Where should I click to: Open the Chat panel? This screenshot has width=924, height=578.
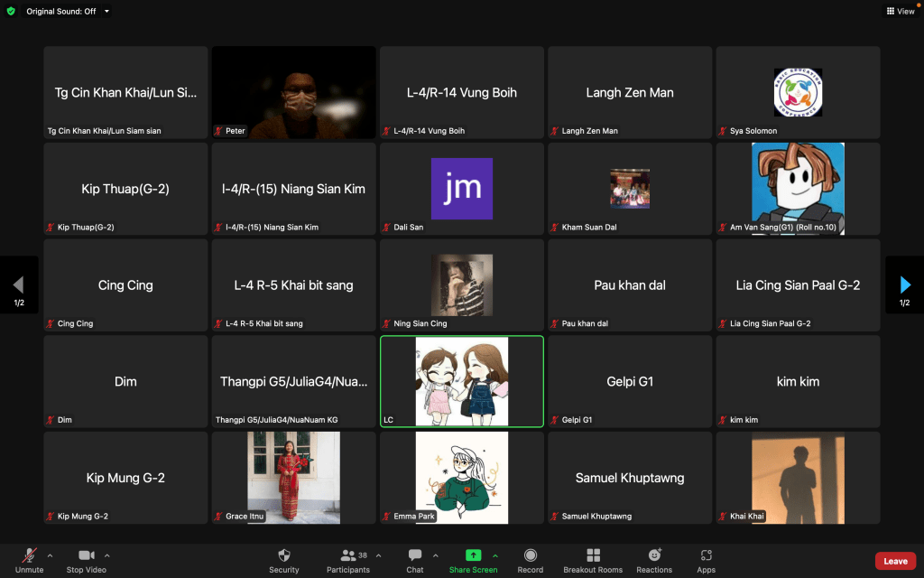pyautogui.click(x=414, y=555)
